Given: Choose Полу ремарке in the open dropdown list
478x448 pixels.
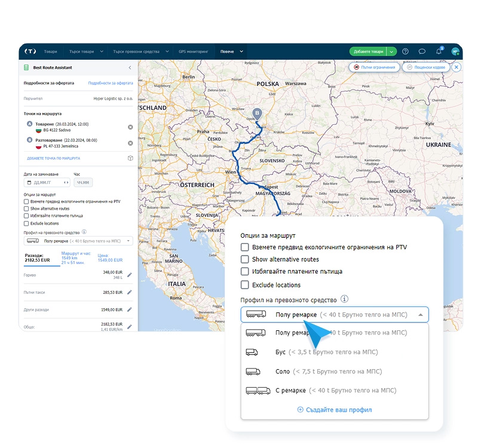Looking at the screenshot, I should (x=335, y=333).
